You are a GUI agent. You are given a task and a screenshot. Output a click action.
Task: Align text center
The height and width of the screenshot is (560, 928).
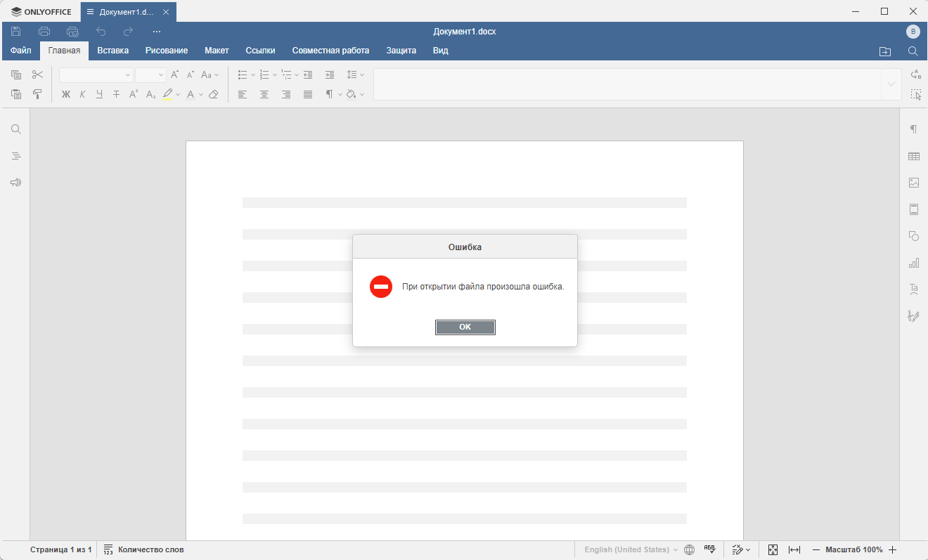(x=264, y=94)
